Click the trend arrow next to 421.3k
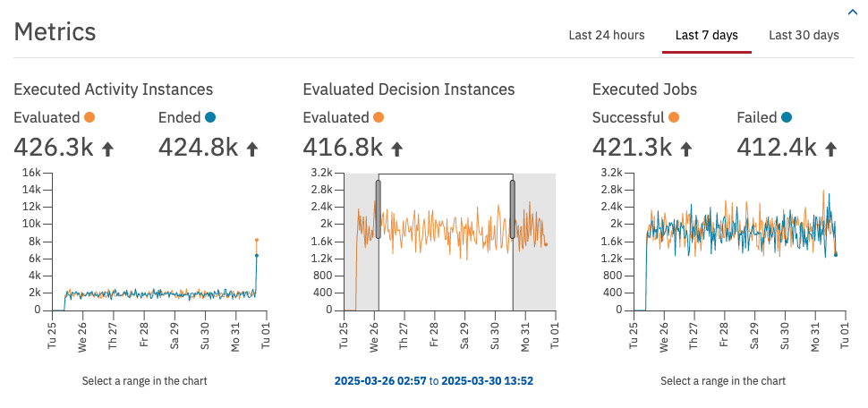The image size is (868, 408). pyautogui.click(x=686, y=149)
